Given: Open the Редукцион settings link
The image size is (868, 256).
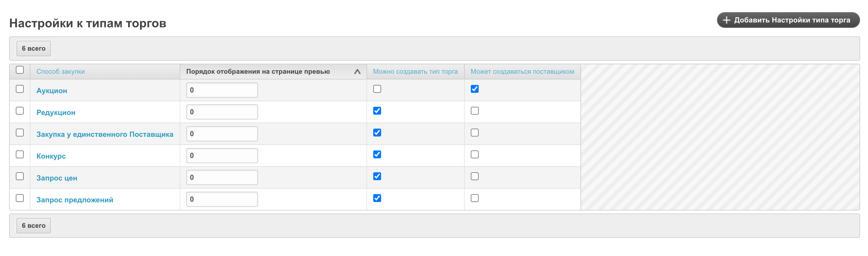Looking at the screenshot, I should click(56, 113).
